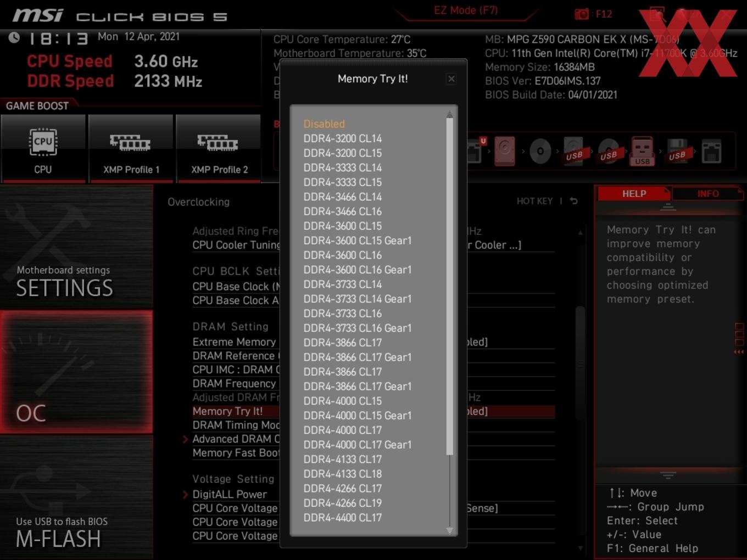Image resolution: width=747 pixels, height=560 pixels.
Task: Select DDR4-3733 CL14 preset without Gear1
Action: tap(343, 284)
